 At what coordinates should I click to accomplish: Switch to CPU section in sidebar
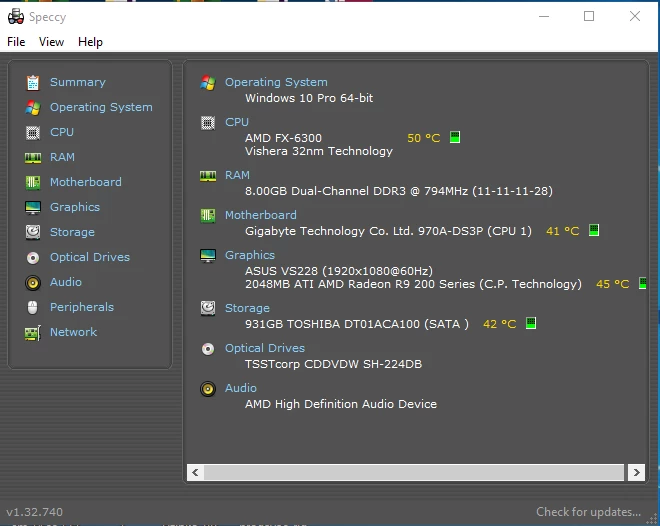(x=62, y=132)
